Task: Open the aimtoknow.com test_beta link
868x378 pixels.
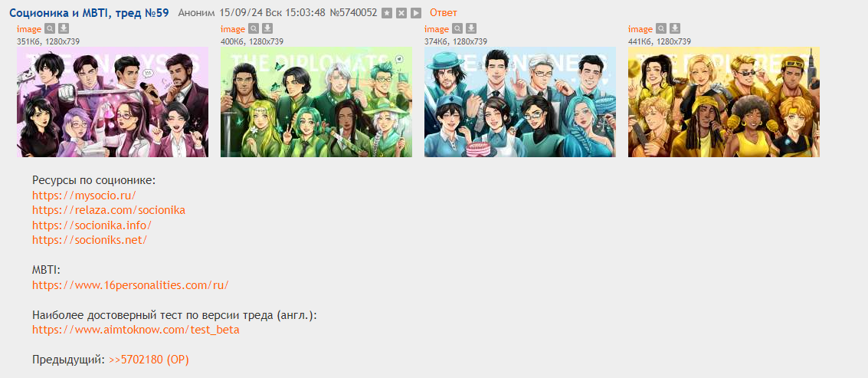Action: coord(136,330)
